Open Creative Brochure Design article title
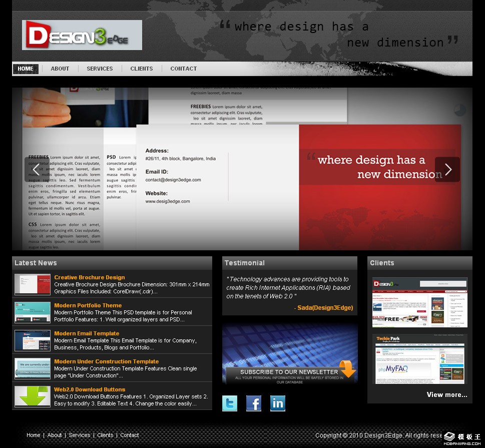The image size is (485, 448). 90,277
